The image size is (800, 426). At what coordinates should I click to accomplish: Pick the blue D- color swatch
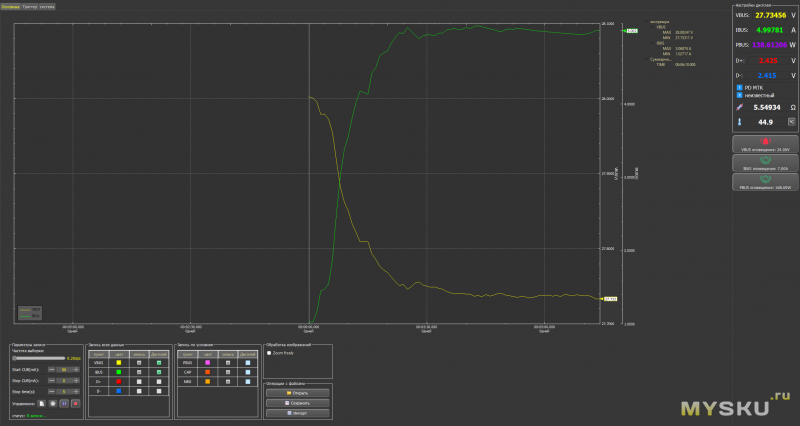tap(118, 391)
